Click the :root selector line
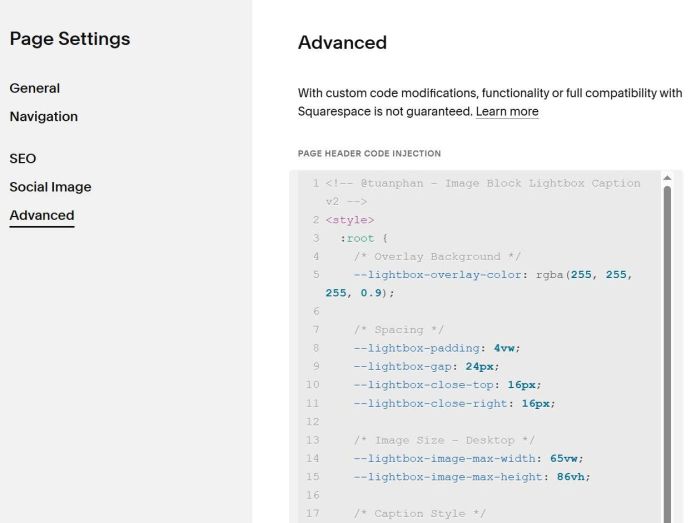700x523 pixels. click(364, 238)
